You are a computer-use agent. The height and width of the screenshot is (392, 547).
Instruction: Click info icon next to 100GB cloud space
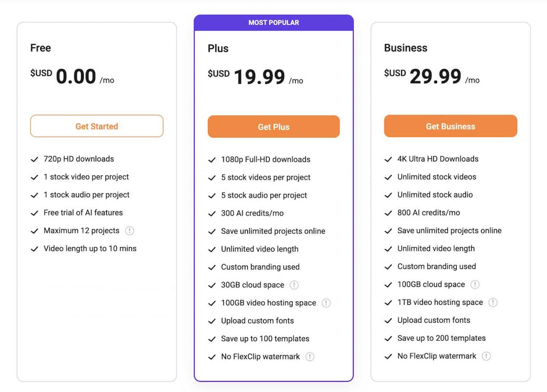coord(475,285)
